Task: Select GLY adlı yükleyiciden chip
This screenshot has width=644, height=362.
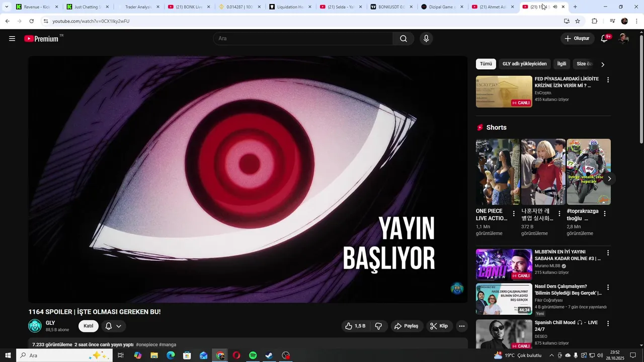Action: (x=524, y=64)
